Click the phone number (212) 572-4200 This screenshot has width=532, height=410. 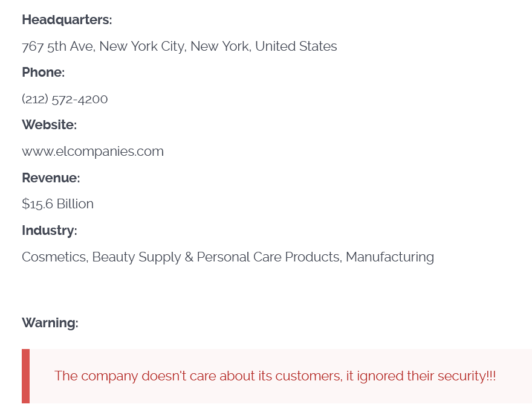tap(65, 99)
